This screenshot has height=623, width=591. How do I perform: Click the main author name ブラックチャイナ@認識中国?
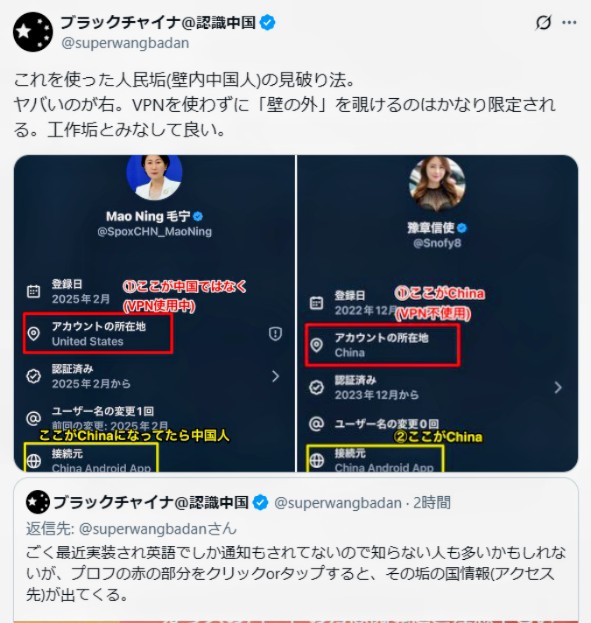pyautogui.click(x=158, y=22)
